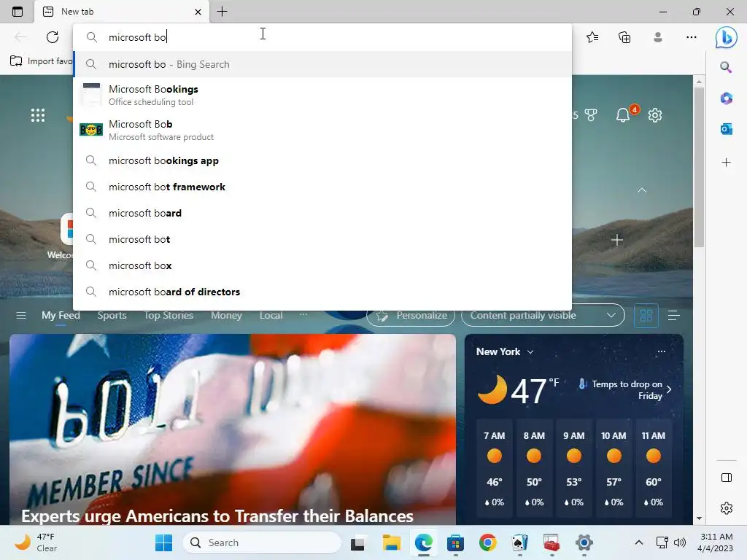Click the 7 AM hourly forecast

pyautogui.click(x=495, y=469)
